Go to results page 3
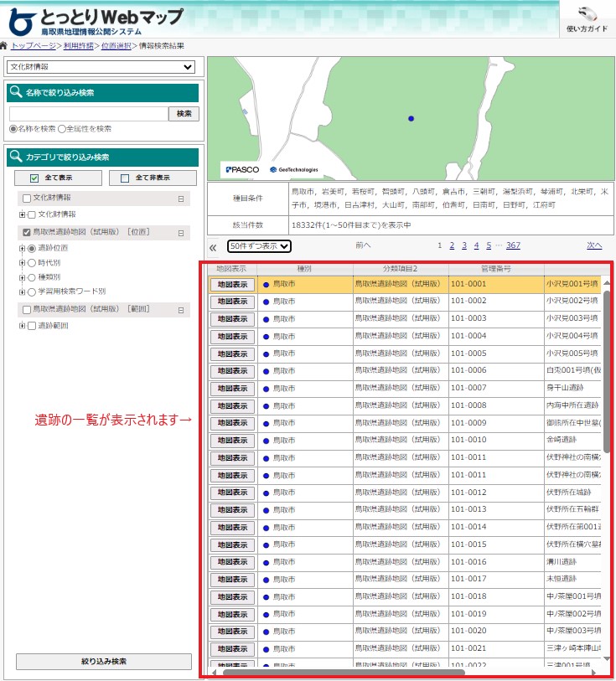616x681 pixels. point(464,245)
